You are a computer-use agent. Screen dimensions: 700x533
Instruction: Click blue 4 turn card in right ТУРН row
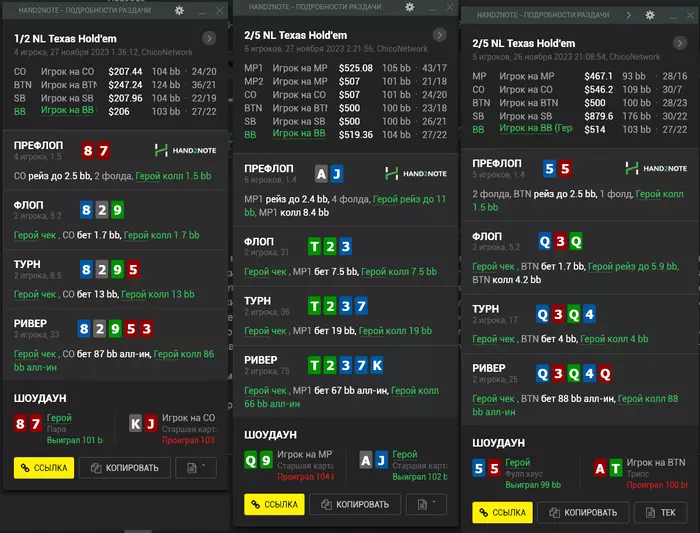[x=589, y=314]
